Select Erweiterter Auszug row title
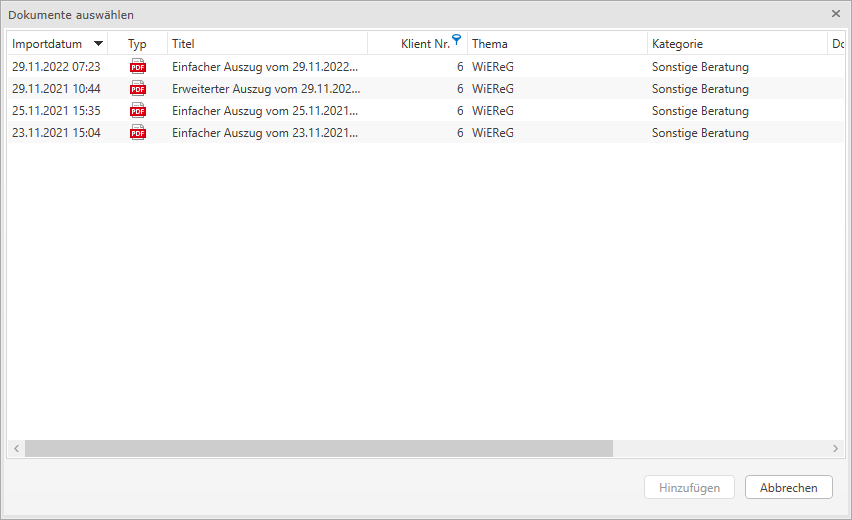852x520 pixels. tap(264, 89)
